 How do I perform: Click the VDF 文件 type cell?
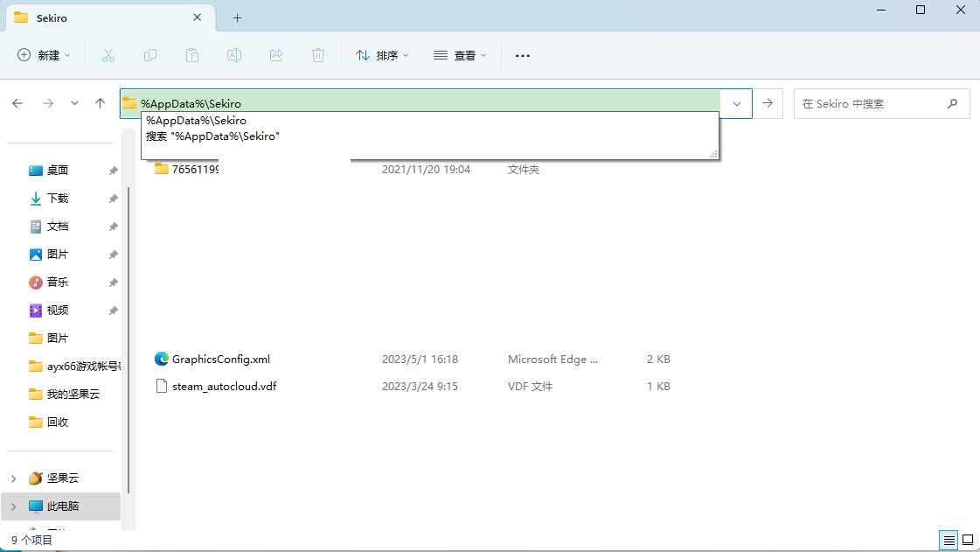530,387
